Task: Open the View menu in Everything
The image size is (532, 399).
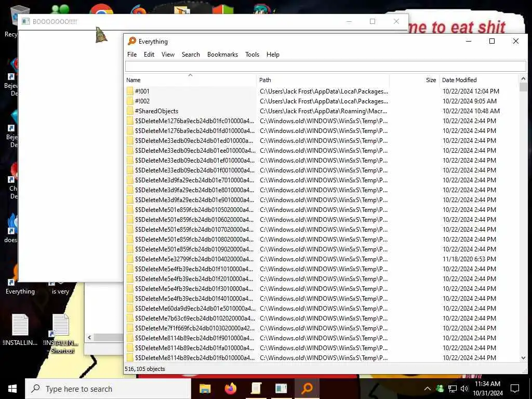Action: [168, 54]
